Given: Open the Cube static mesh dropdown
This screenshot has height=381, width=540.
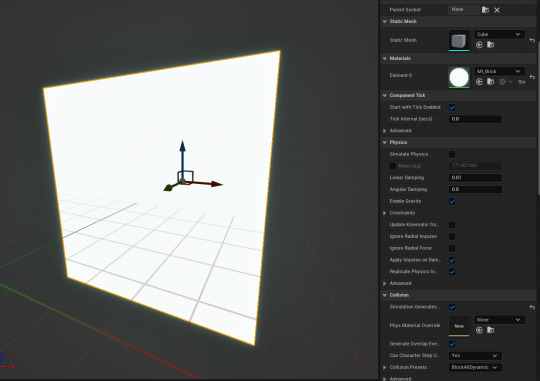Looking at the screenshot, I should [x=499, y=34].
